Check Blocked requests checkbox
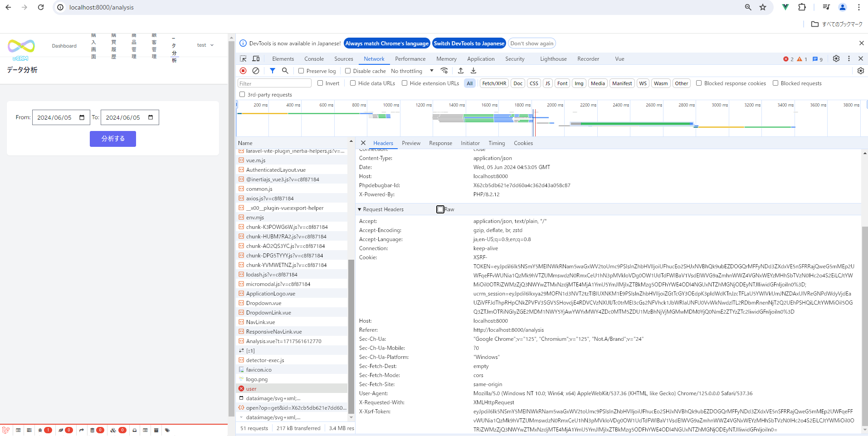The height and width of the screenshot is (436, 868). point(775,83)
